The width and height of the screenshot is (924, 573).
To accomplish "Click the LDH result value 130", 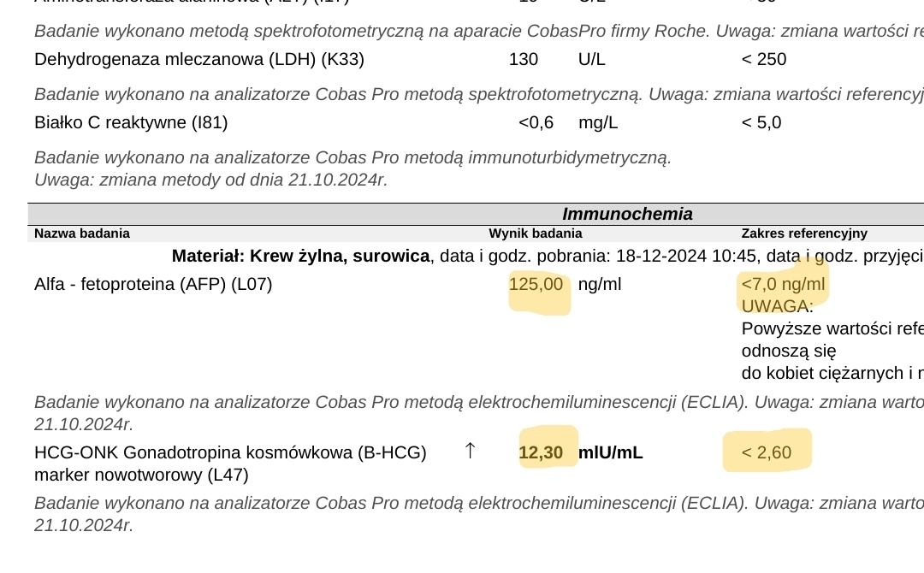I will [x=524, y=59].
